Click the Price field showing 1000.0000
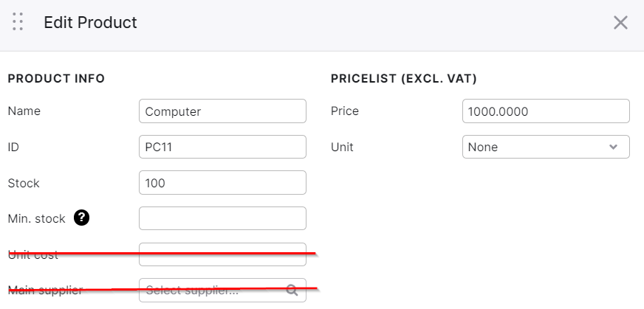 pos(546,111)
